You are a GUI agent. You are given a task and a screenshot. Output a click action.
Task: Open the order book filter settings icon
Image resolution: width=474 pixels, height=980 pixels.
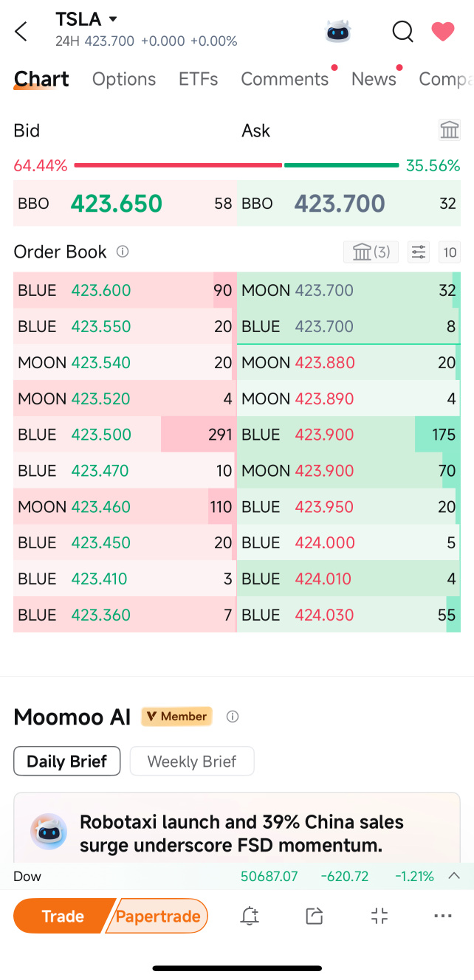click(x=419, y=252)
